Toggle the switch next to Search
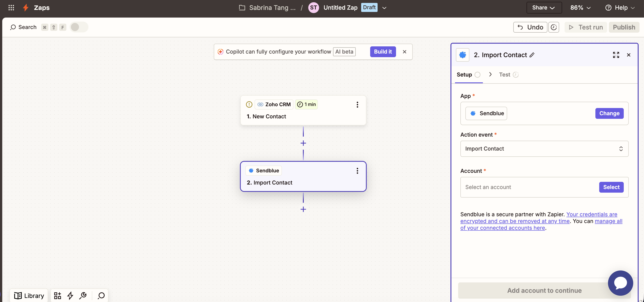Viewport: 644px width, 302px height. pos(79,27)
